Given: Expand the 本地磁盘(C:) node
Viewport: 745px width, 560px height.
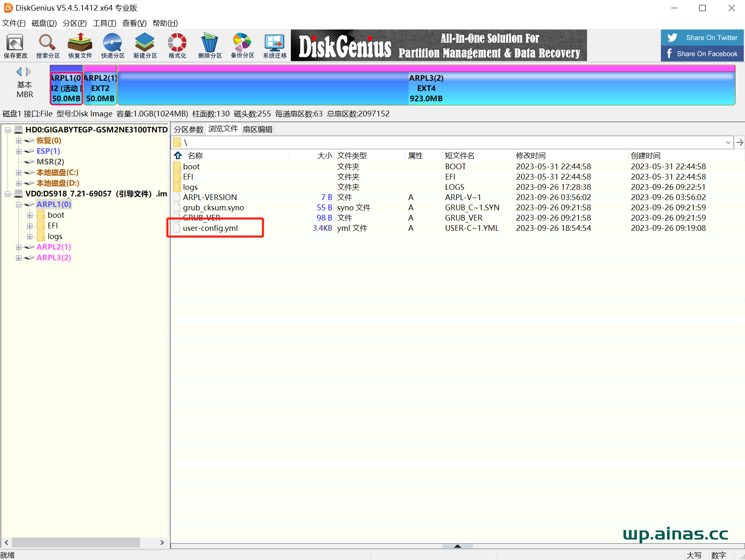Looking at the screenshot, I should click(18, 173).
